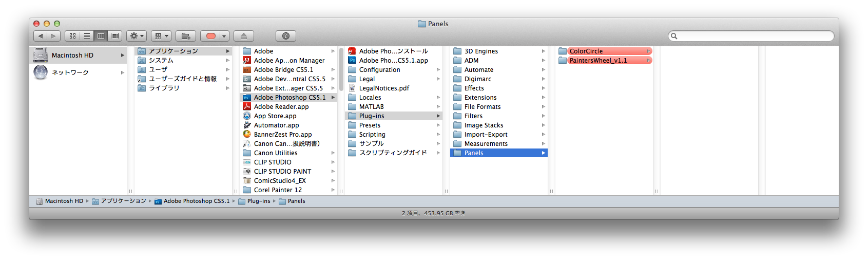
Task: Select Adobe Extension Manager CS5.5 icon
Action: 247,88
